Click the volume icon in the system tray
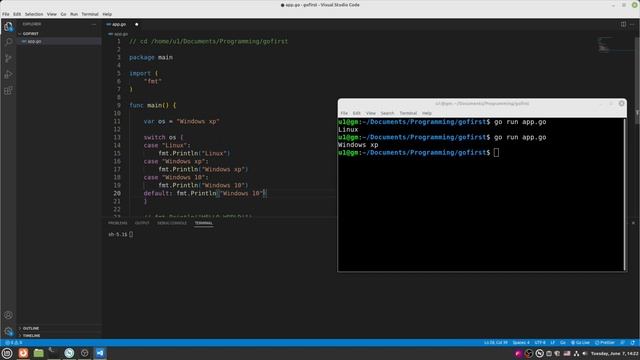640x360 pixels. 585,353
